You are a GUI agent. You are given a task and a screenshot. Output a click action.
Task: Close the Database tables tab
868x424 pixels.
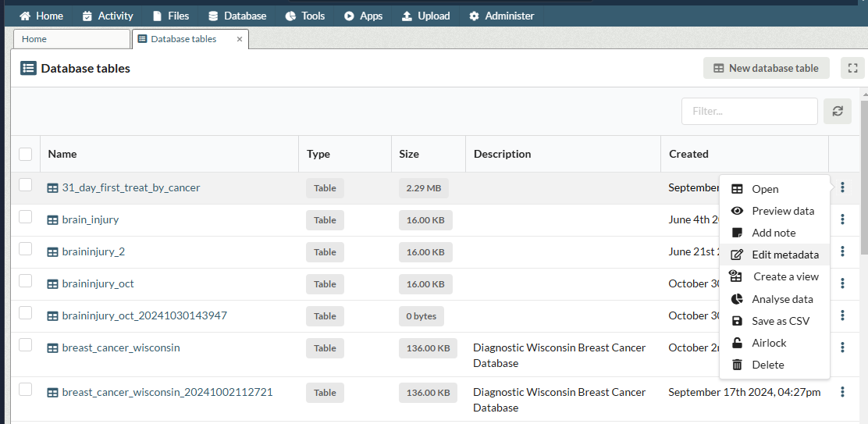(x=240, y=38)
